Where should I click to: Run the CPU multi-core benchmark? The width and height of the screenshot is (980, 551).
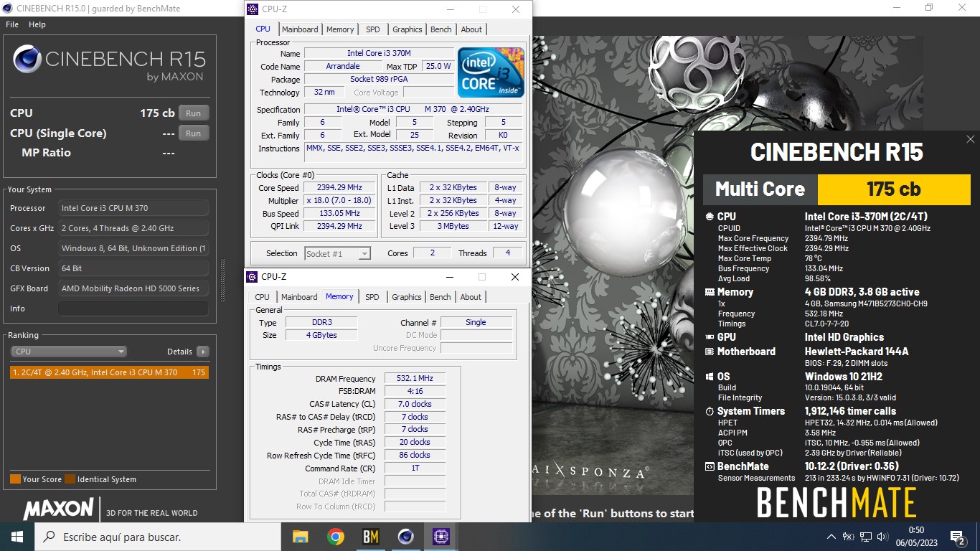(x=194, y=113)
